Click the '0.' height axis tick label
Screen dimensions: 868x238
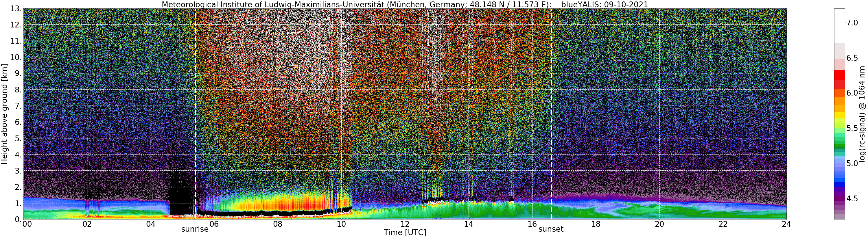pos(18,220)
